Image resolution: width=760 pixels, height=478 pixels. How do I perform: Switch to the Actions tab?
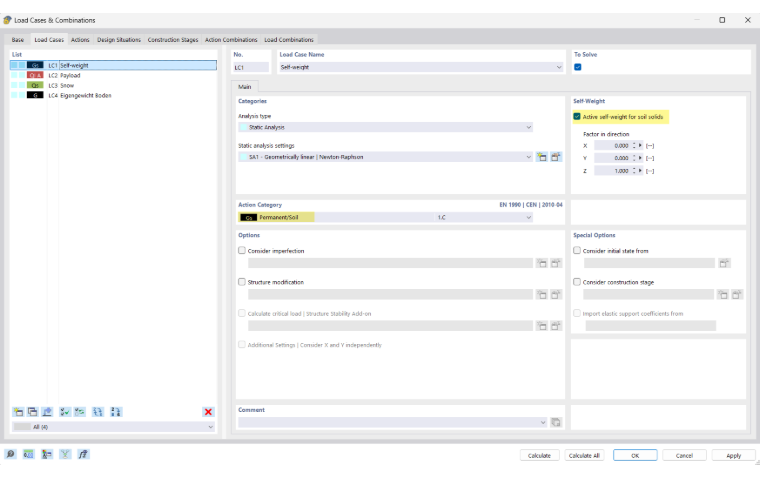coord(80,40)
